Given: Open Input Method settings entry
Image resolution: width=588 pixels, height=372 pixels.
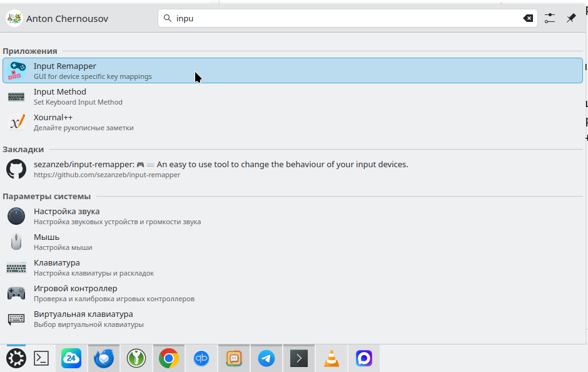Looking at the screenshot, I should click(61, 96).
